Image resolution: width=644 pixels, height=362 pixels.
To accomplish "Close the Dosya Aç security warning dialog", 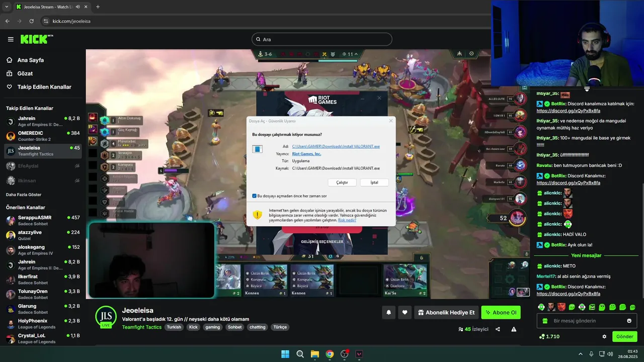I will pyautogui.click(x=390, y=121).
